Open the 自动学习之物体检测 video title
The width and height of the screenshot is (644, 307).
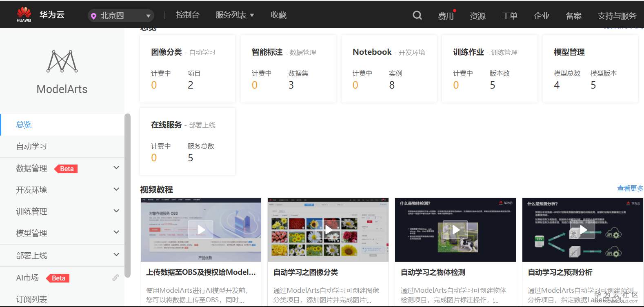[x=433, y=272]
